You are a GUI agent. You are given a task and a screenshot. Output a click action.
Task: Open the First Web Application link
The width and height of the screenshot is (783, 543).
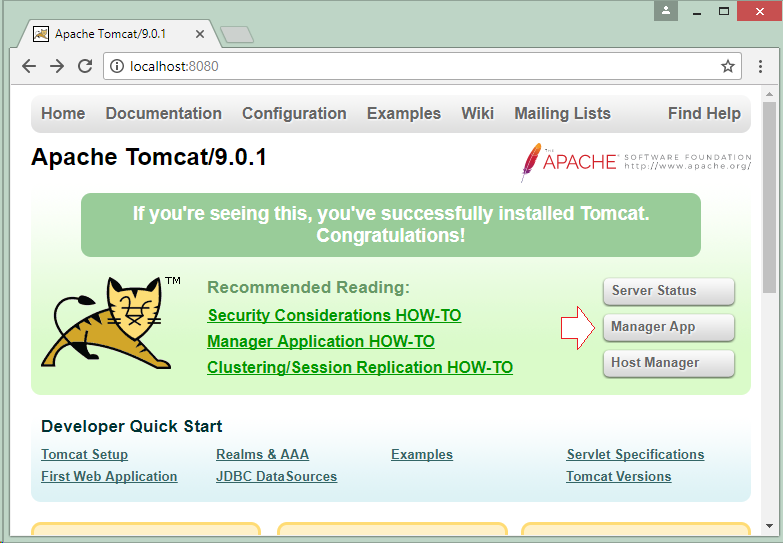point(109,476)
